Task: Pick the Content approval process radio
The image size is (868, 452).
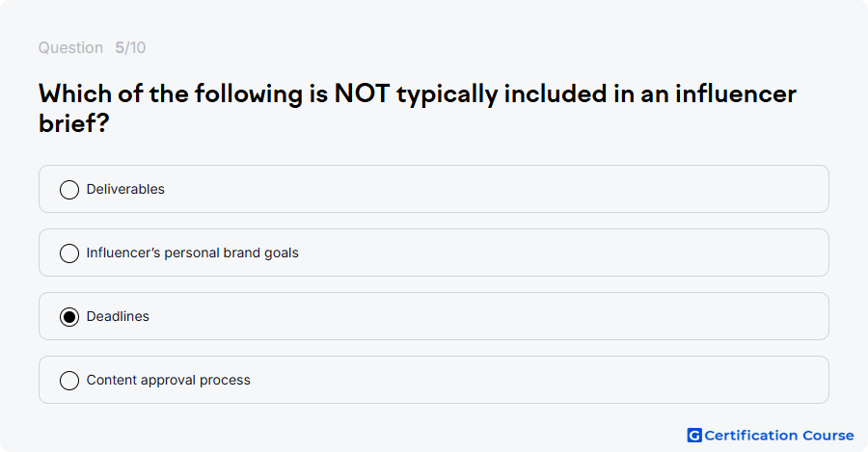Action: (69, 381)
